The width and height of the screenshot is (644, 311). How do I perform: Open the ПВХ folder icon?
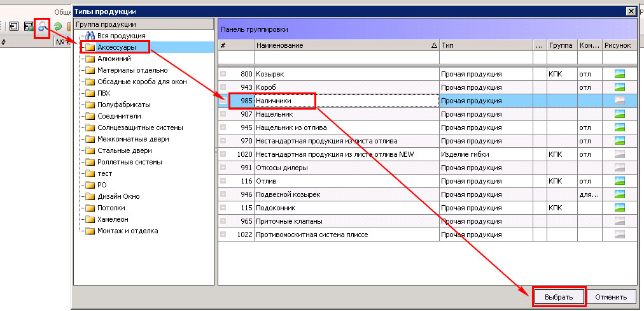click(x=90, y=94)
